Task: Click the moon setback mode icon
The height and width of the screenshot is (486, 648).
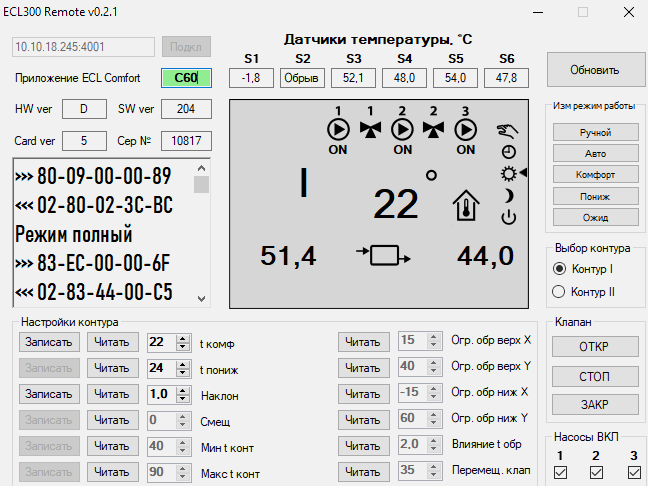Action: click(508, 195)
